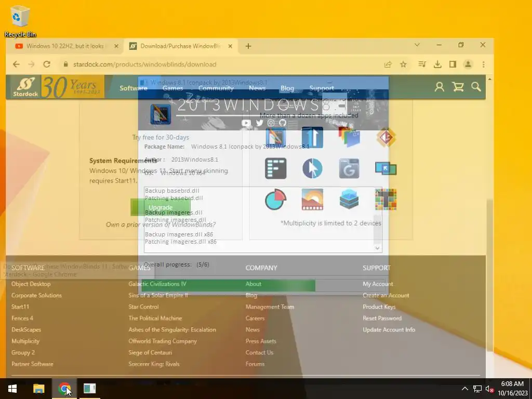Open the Blog menu item

[287, 88]
